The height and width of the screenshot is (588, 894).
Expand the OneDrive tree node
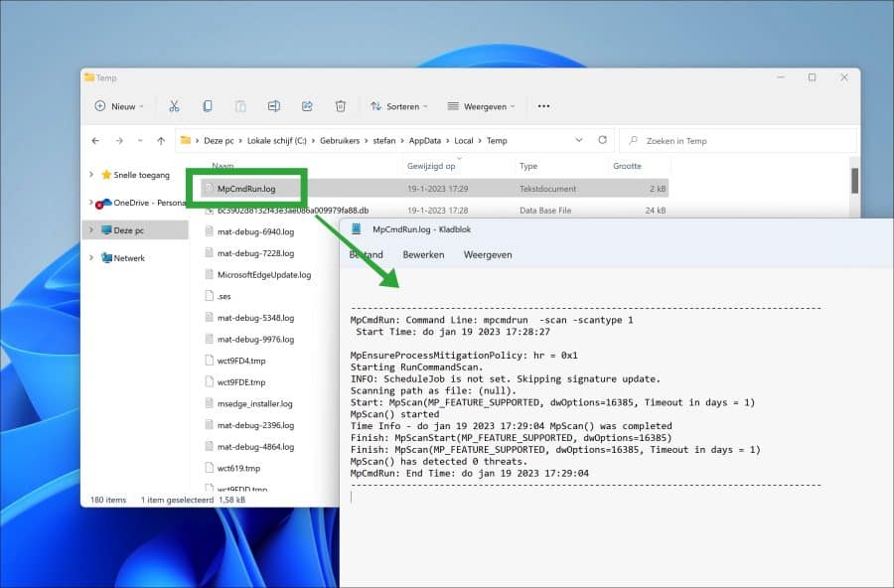coord(91,203)
